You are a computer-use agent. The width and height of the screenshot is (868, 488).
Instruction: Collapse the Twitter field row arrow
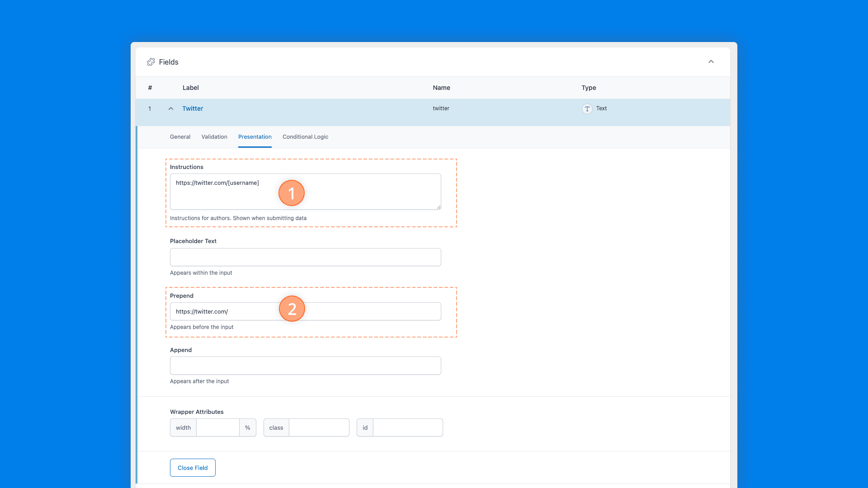pos(171,109)
